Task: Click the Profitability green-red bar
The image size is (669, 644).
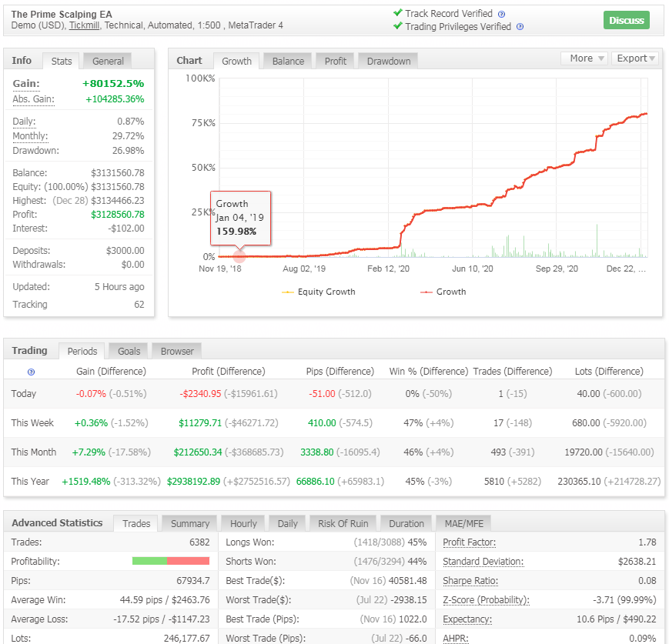Action: coord(171,561)
